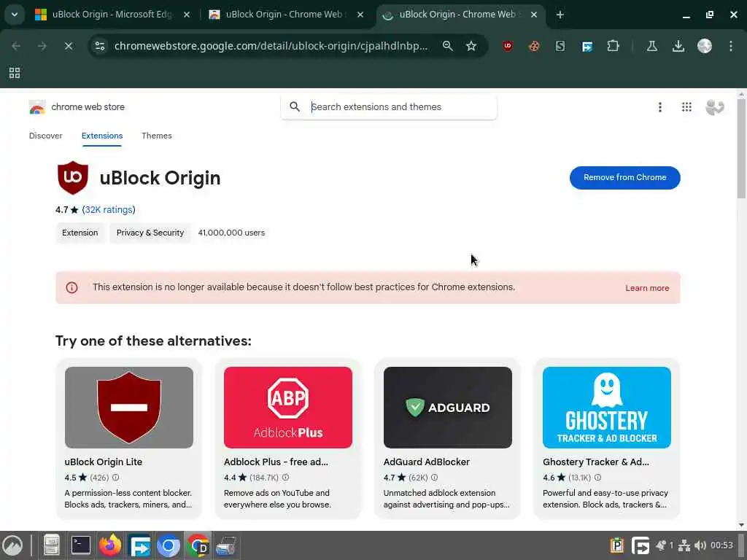747x560 pixels.
Task: Open the blue arrow extension icon in toolbar
Action: click(587, 46)
